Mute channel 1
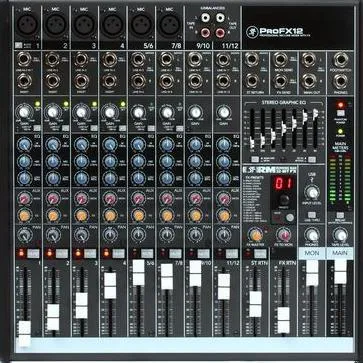The width and height of the screenshot is (363, 363). click(x=33, y=253)
